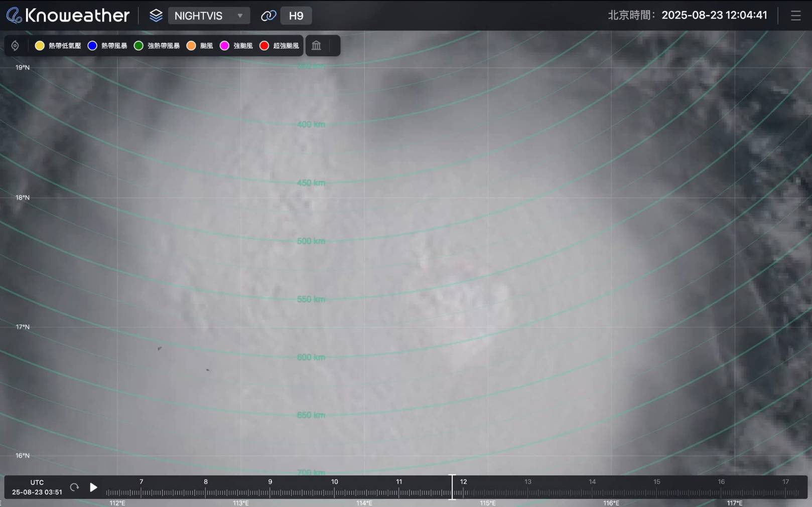
Task: Jump to hour 12 on timeline
Action: click(x=463, y=481)
